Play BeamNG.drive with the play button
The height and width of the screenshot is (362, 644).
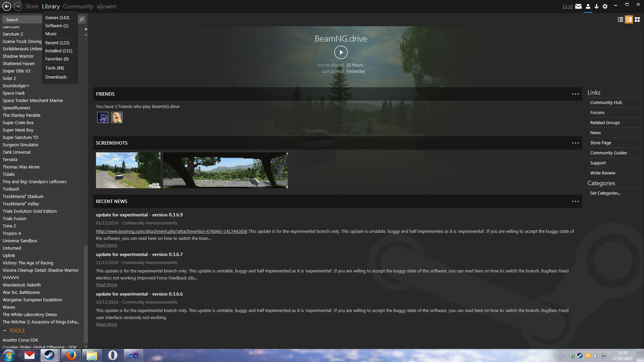click(341, 52)
